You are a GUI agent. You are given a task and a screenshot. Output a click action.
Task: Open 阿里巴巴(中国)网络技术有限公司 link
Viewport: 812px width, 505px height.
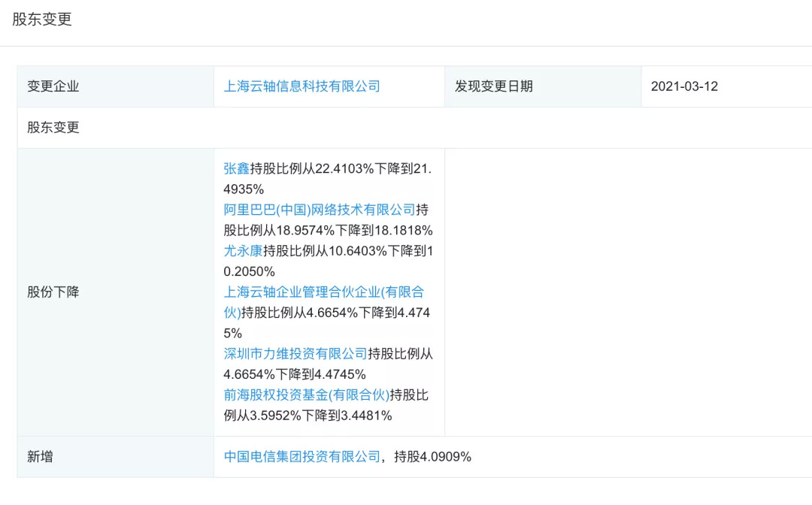(x=320, y=210)
